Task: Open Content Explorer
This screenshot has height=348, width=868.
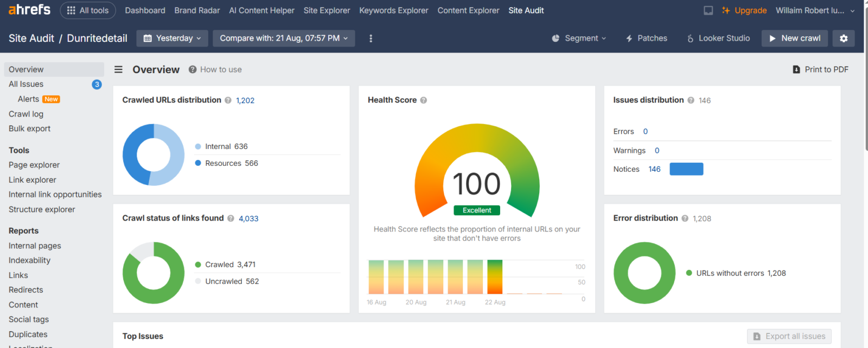Action: tap(468, 10)
